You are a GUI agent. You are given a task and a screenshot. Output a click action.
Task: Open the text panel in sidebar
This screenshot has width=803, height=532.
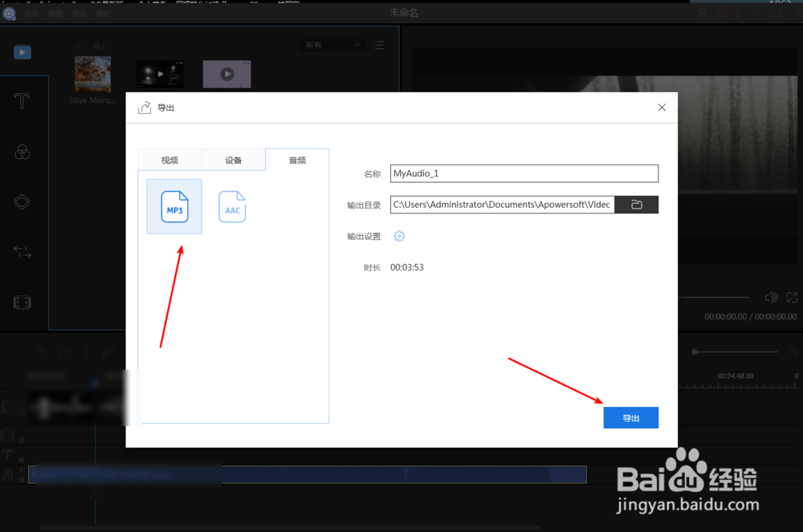tap(22, 101)
